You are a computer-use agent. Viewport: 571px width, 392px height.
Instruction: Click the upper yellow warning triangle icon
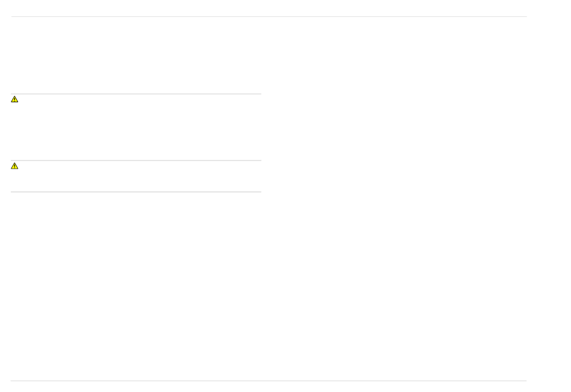tap(14, 99)
